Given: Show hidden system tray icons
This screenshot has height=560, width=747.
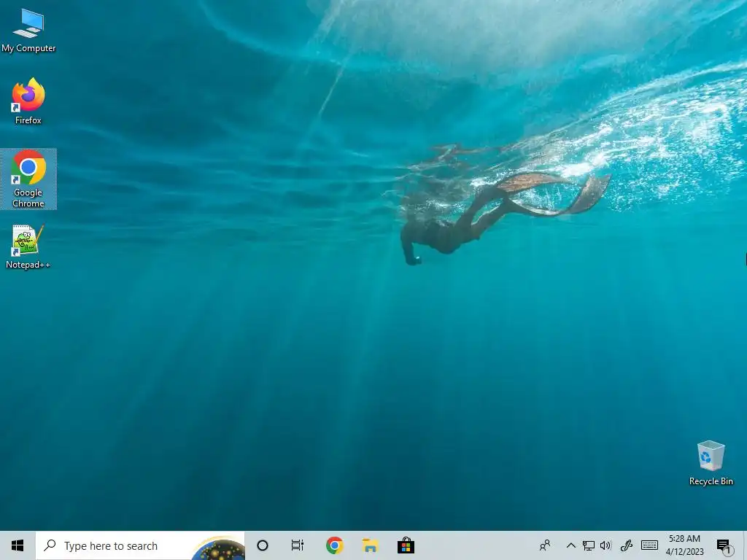Looking at the screenshot, I should tap(570, 545).
